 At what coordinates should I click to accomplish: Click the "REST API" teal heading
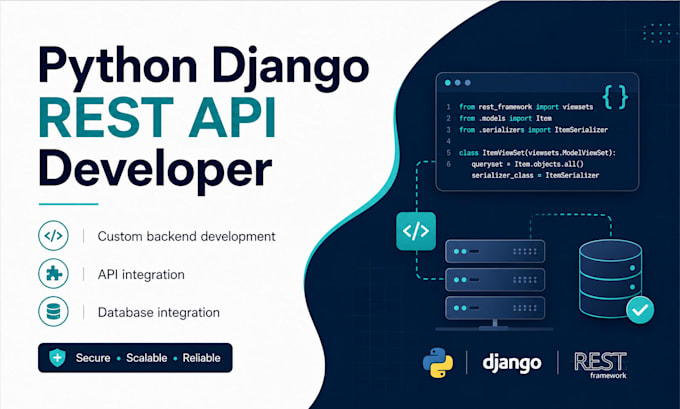coord(157,117)
